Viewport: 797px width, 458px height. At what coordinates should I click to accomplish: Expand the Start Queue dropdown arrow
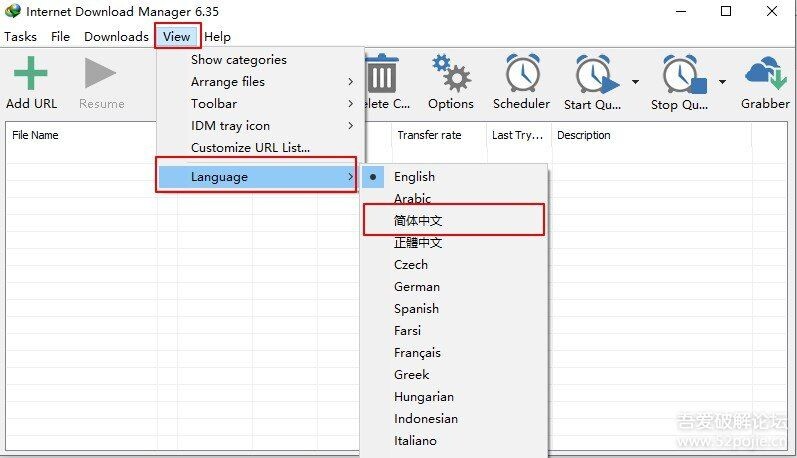635,82
